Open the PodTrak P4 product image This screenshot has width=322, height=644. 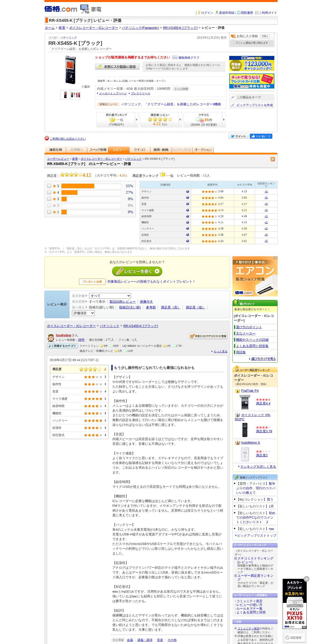pyautogui.click(x=245, y=402)
